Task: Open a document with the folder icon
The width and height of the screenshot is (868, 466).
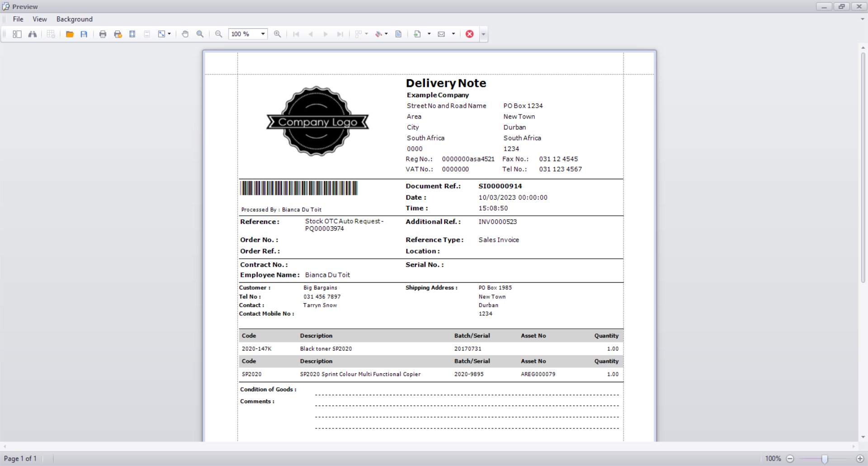Action: point(70,34)
